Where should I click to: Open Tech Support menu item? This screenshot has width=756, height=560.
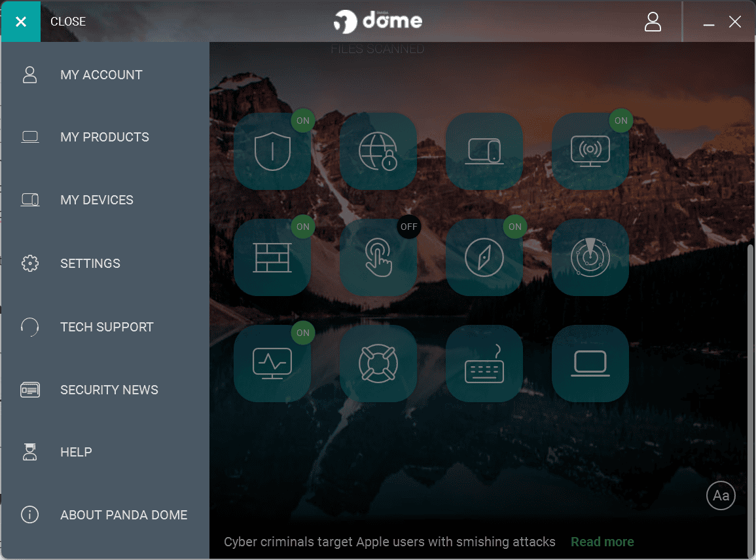[105, 327]
